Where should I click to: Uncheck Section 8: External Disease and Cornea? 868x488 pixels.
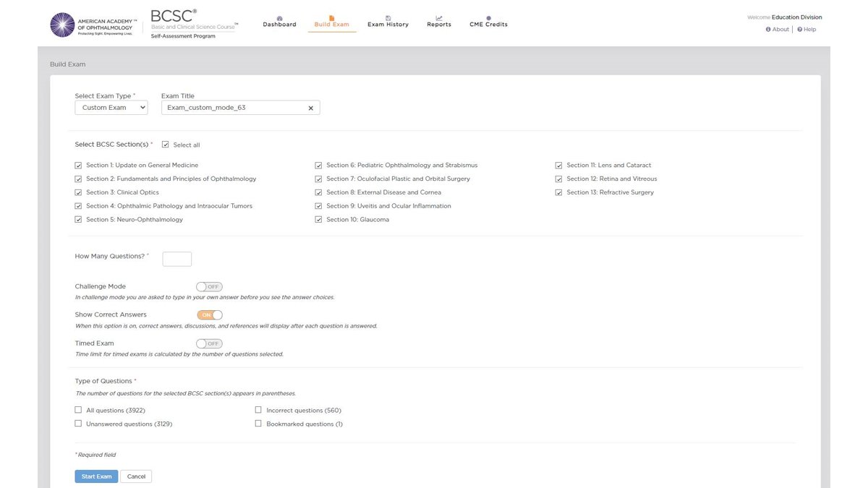point(318,192)
